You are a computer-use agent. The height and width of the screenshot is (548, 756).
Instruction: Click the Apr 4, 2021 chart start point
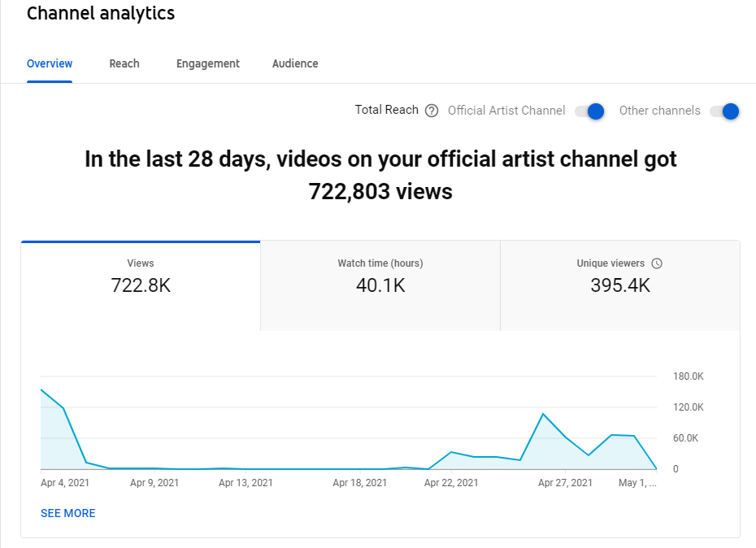(41, 389)
